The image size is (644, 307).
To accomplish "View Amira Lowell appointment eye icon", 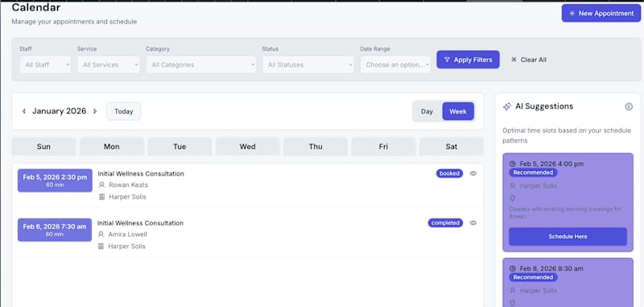I will point(473,222).
